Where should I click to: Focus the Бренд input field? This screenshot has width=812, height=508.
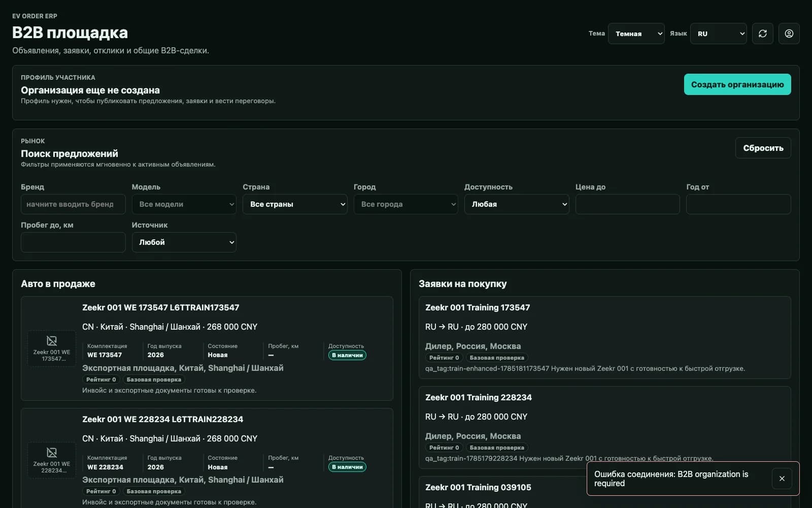coord(73,204)
